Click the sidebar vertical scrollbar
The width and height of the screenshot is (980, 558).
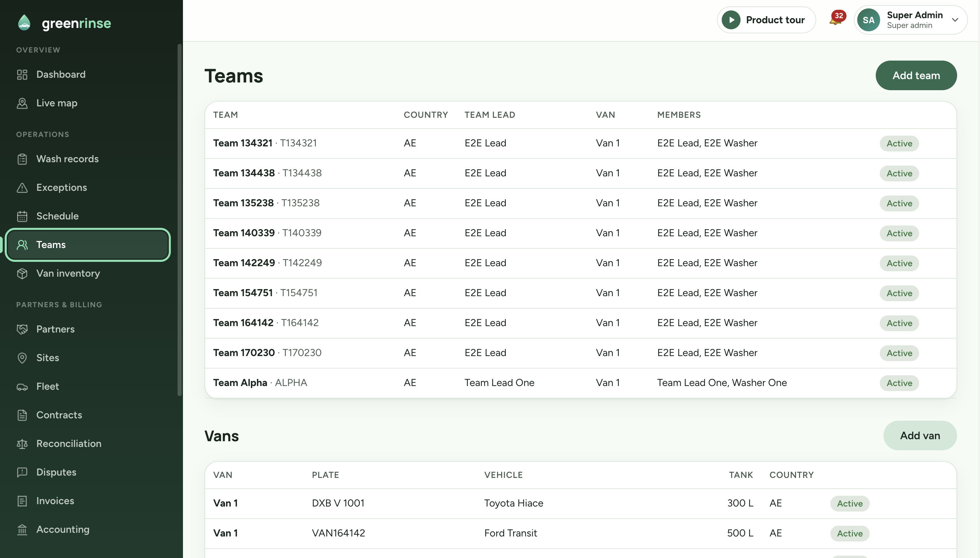pyautogui.click(x=179, y=219)
